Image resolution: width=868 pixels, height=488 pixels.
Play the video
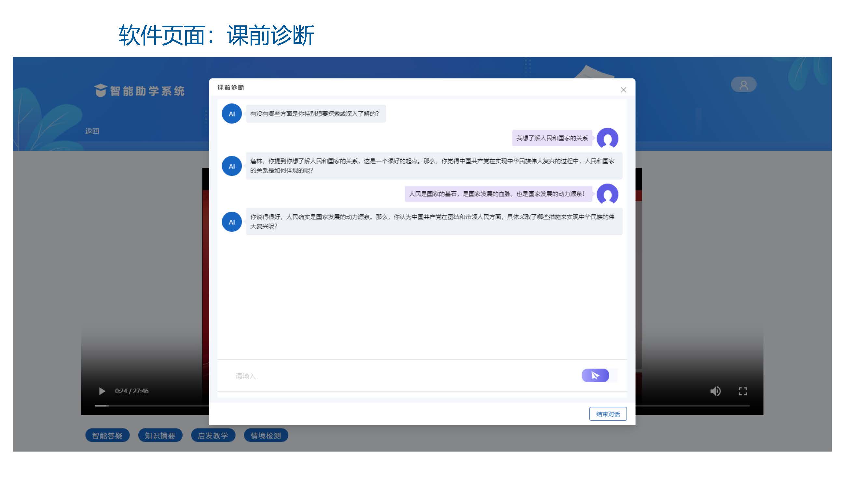[102, 391]
